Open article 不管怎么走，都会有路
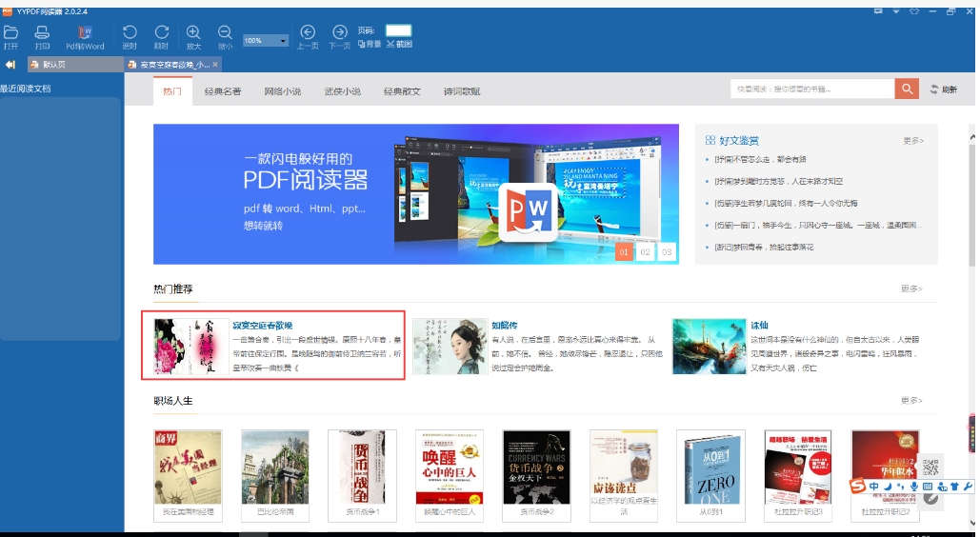The image size is (980, 537). (761, 159)
